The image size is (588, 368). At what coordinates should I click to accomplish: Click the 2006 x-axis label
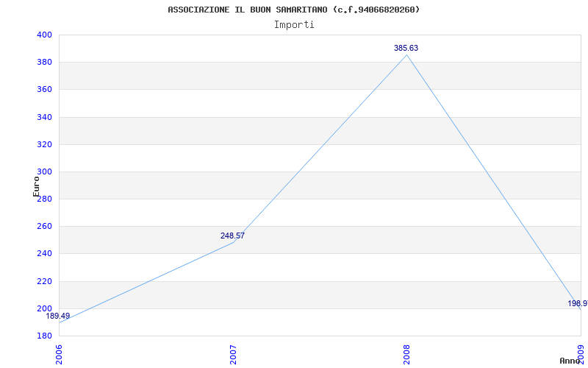tap(60, 355)
